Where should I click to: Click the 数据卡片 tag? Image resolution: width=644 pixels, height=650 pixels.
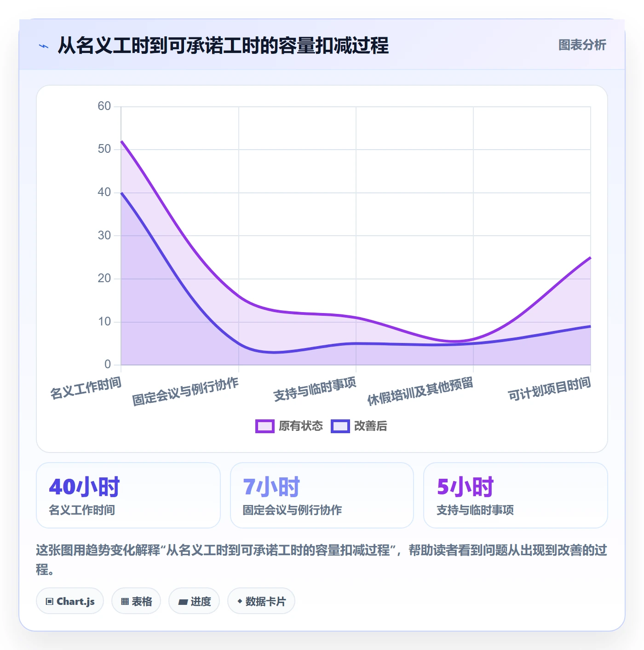261,601
